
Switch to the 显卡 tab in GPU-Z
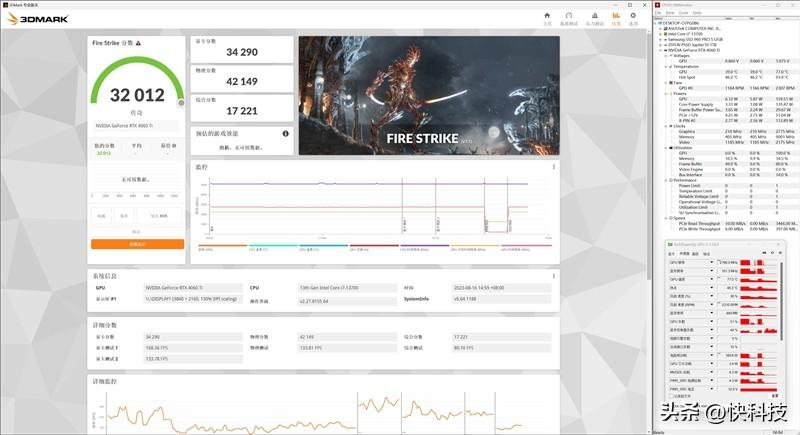pyautogui.click(x=671, y=253)
